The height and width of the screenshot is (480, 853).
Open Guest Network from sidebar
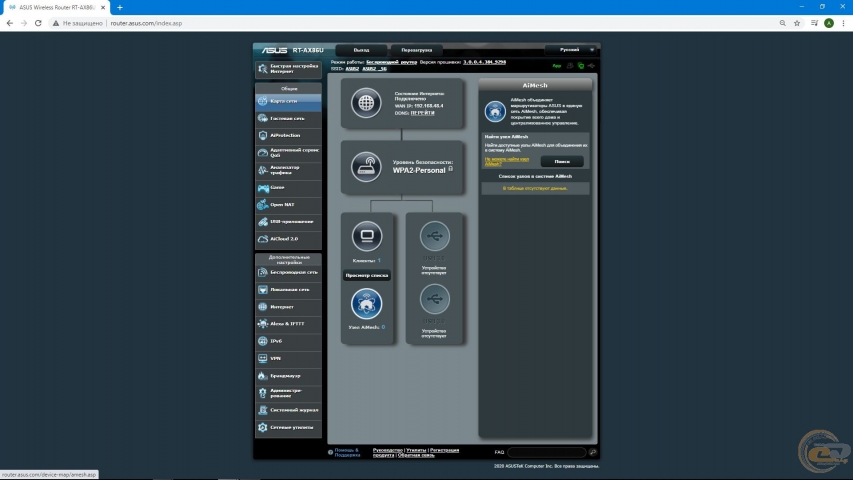[x=288, y=118]
